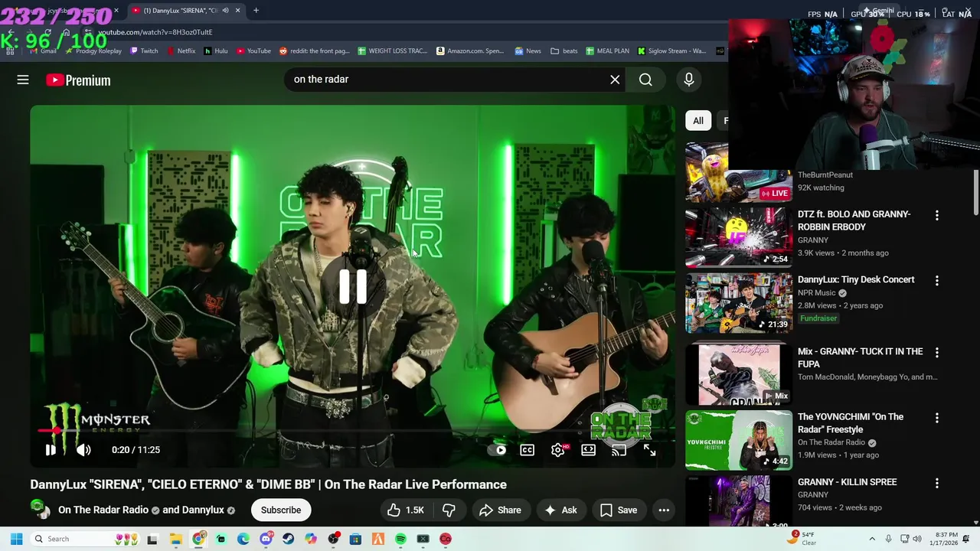Open DannyLux Tiny Desk Concert thumbnail
Image resolution: width=980 pixels, height=551 pixels.
point(739,303)
